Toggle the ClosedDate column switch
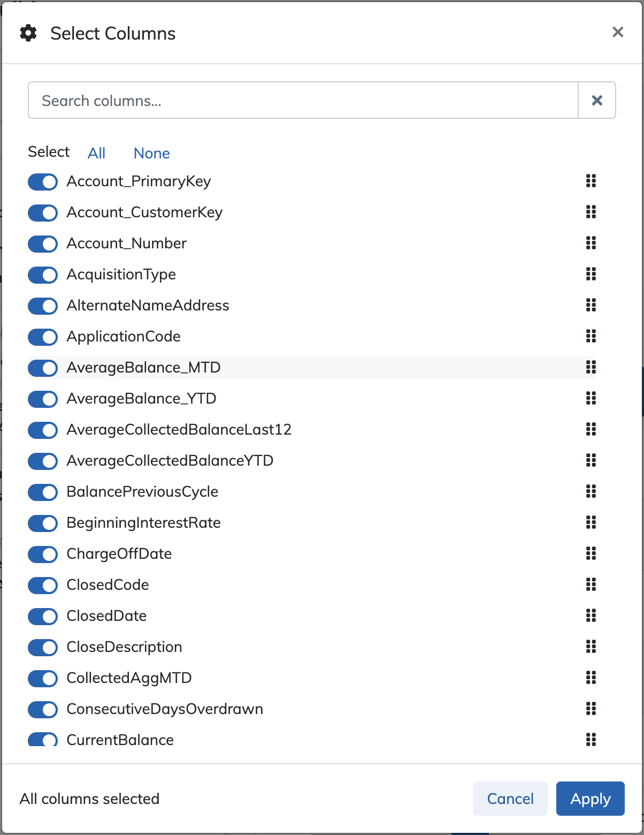644x835 pixels. (43, 617)
